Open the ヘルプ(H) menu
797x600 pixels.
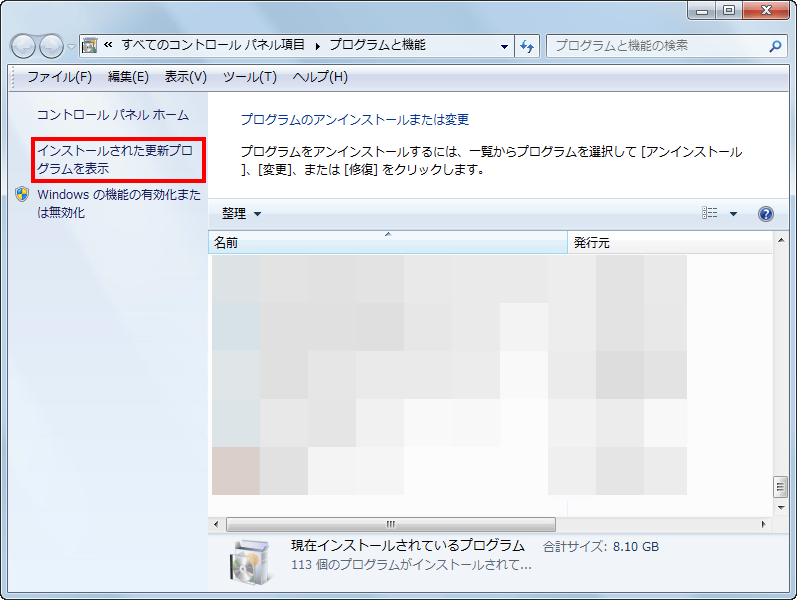320,77
